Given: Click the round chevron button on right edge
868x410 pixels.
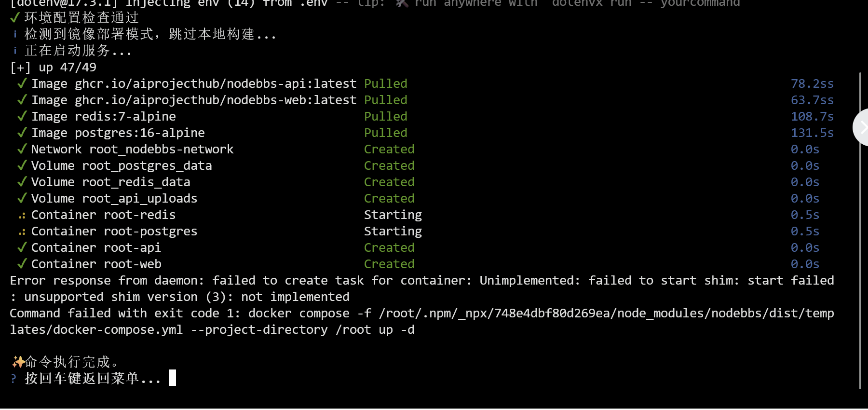Looking at the screenshot, I should pyautogui.click(x=861, y=127).
